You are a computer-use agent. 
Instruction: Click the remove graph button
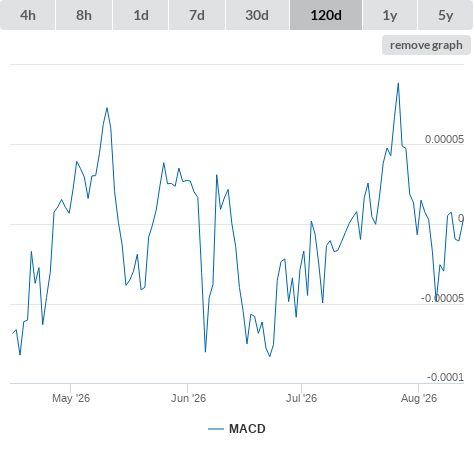(x=426, y=45)
